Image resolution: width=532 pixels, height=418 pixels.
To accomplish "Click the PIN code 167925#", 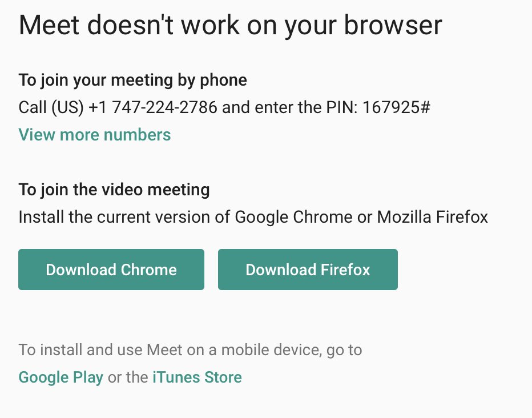I will coord(396,107).
